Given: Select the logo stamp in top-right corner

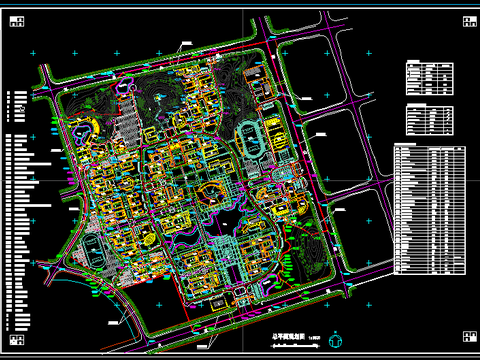Looking at the screenshot, I should (x=470, y=22).
